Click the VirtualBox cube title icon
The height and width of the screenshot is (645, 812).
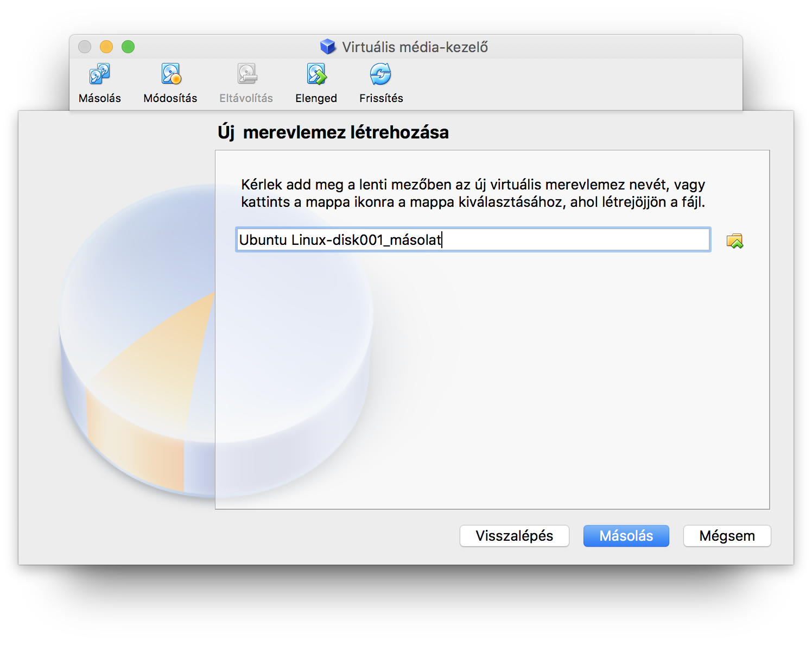(328, 47)
